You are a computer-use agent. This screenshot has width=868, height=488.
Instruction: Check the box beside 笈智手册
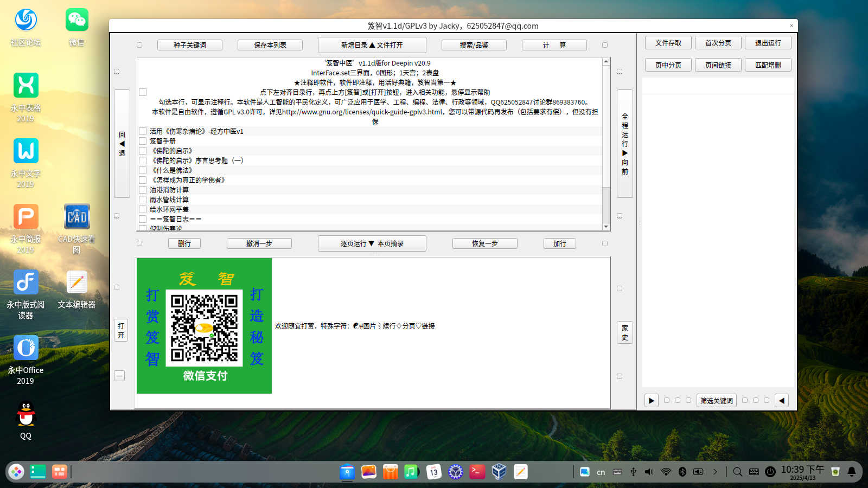click(x=143, y=141)
